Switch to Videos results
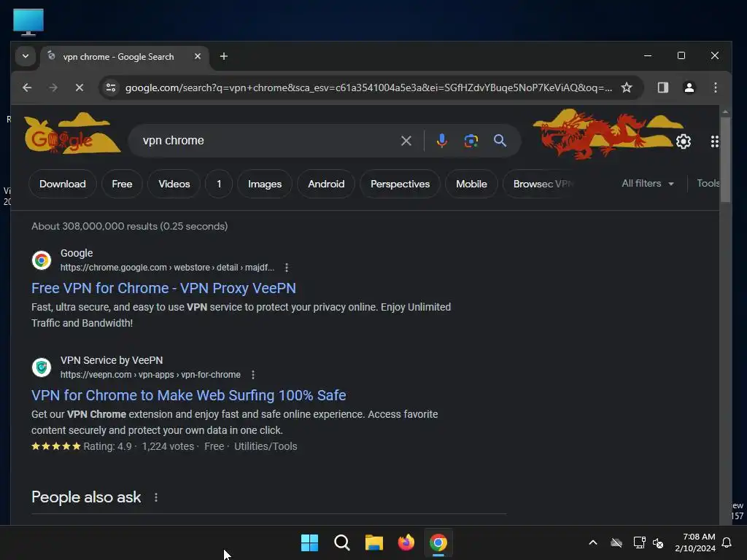The height and width of the screenshot is (560, 747). (x=174, y=184)
